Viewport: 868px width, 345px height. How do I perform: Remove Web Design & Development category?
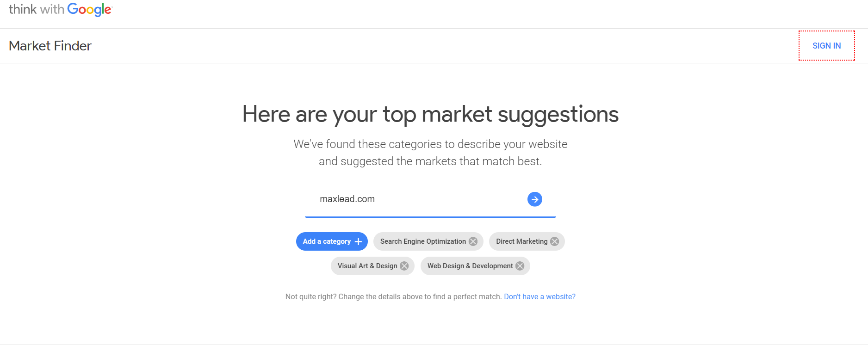click(520, 266)
